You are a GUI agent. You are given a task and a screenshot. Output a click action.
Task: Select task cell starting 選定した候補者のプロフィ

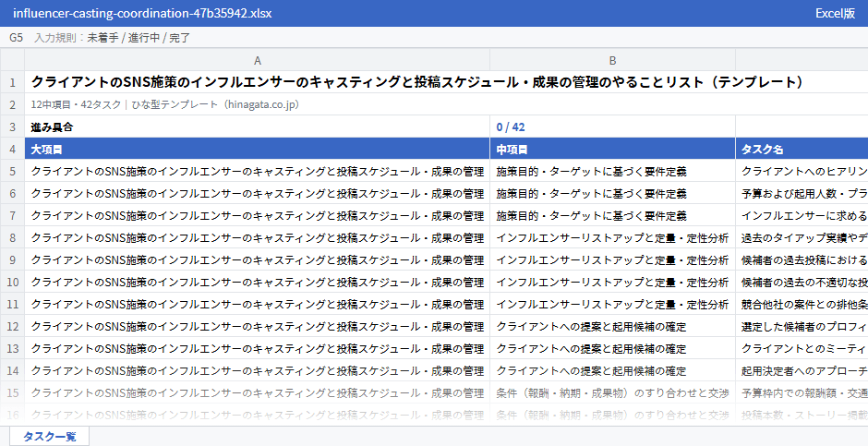tap(802, 326)
